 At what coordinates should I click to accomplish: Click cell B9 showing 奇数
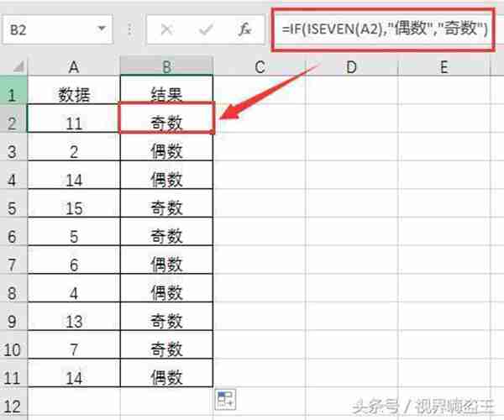point(166,317)
